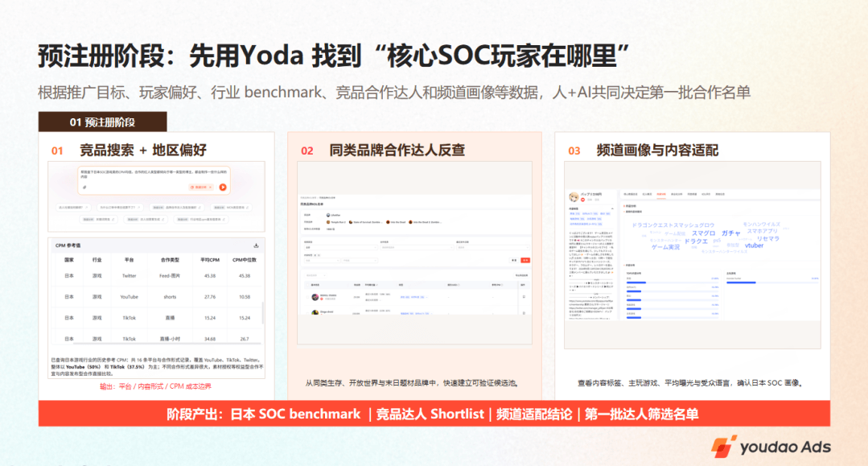Click the youdao Ads logo
The width and height of the screenshot is (868, 466).
[x=771, y=447]
